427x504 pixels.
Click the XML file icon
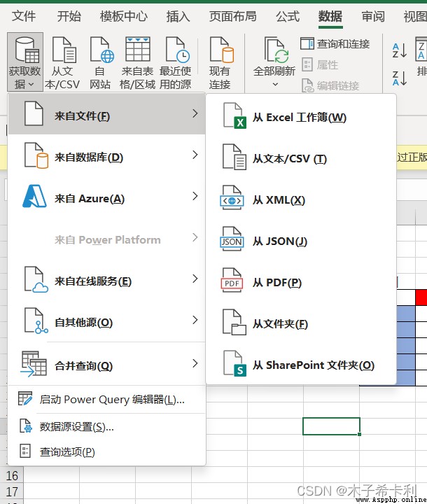232,197
